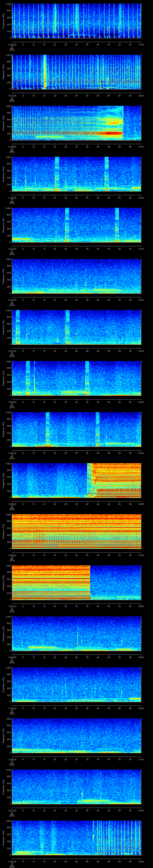
Task: Click the red 200 Hz band in the 9:18:00 panel
Action: coord(67,133)
